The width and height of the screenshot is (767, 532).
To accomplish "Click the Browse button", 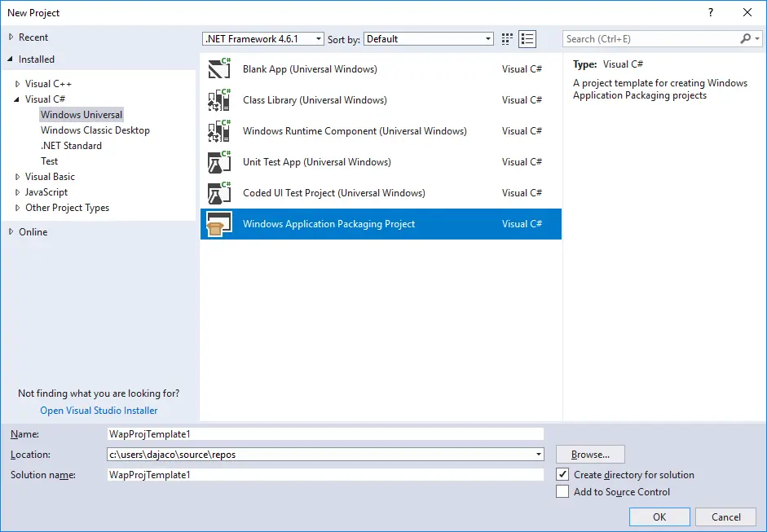I will (589, 454).
